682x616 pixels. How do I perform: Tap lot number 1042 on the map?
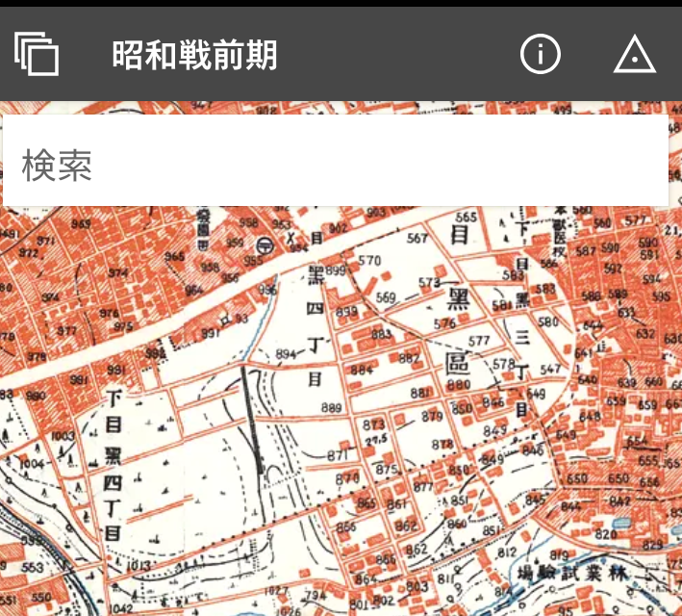click(x=122, y=608)
